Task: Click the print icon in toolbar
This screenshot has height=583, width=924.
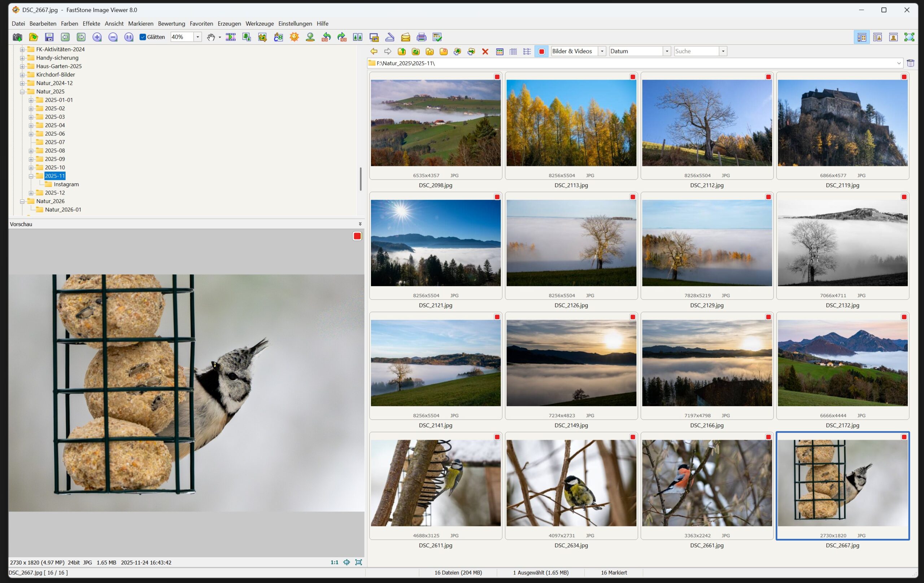Action: (421, 37)
